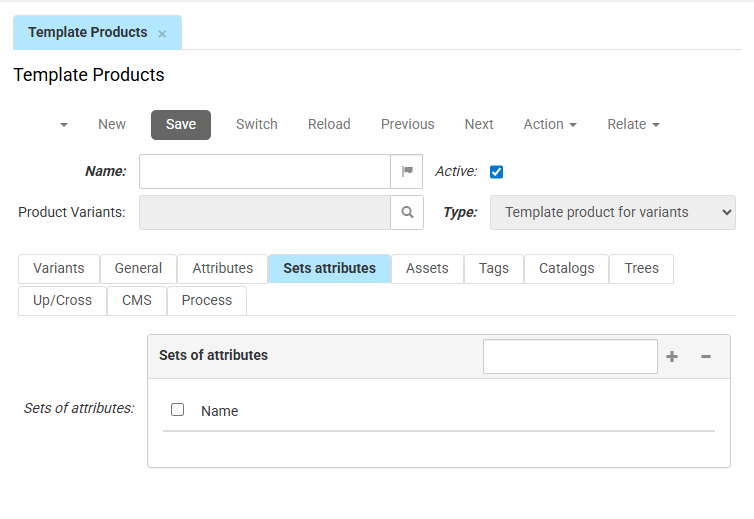
Task: Add a set of attributes with plus icon
Action: pos(672,356)
